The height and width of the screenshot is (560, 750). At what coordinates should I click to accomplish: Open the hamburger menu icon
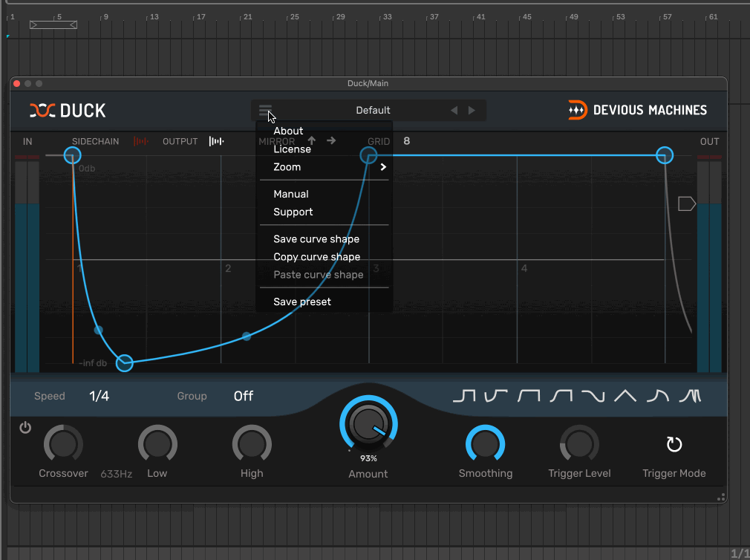pos(265,111)
